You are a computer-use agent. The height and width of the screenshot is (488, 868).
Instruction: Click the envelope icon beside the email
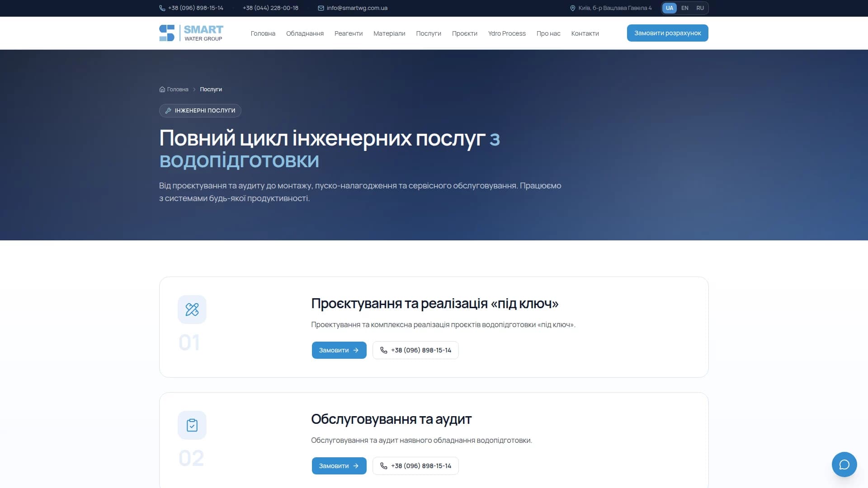(x=321, y=8)
